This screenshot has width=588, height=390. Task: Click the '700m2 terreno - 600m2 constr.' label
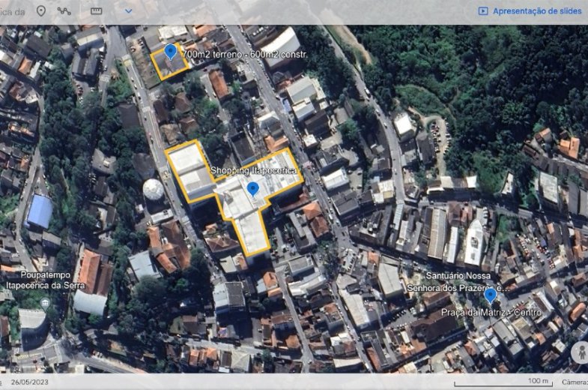pos(245,55)
